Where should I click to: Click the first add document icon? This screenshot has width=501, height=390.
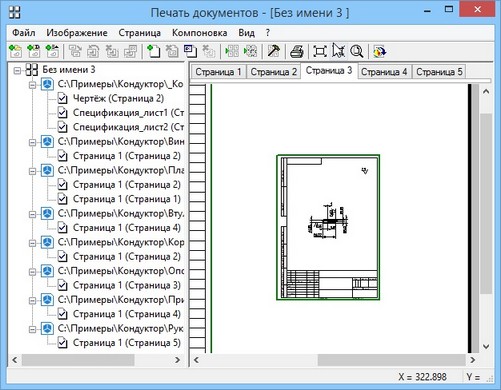coord(15,51)
